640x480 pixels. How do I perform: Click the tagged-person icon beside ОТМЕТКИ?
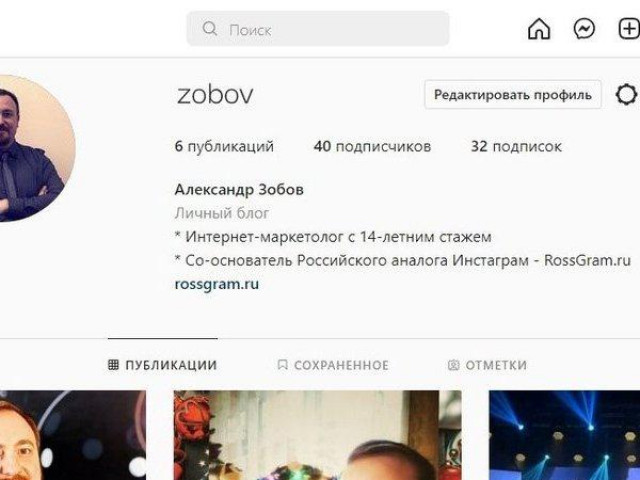[453, 365]
